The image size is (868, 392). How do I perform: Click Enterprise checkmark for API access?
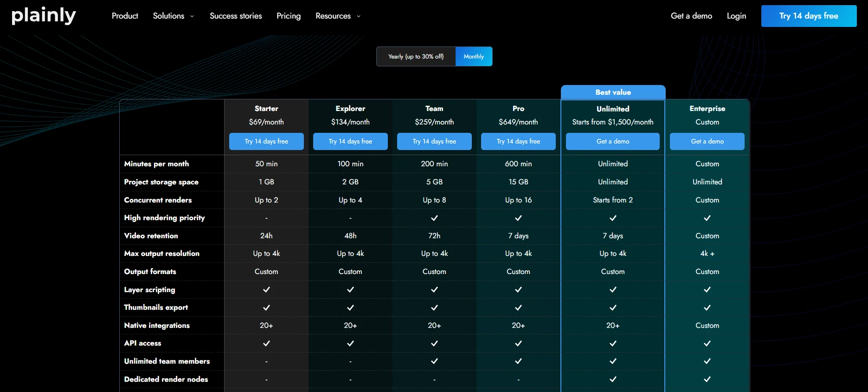tap(707, 343)
